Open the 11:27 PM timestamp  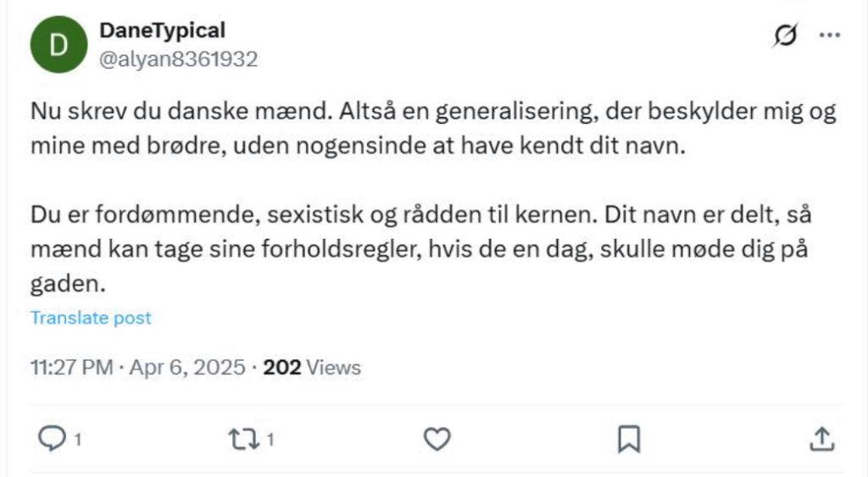pos(71,368)
